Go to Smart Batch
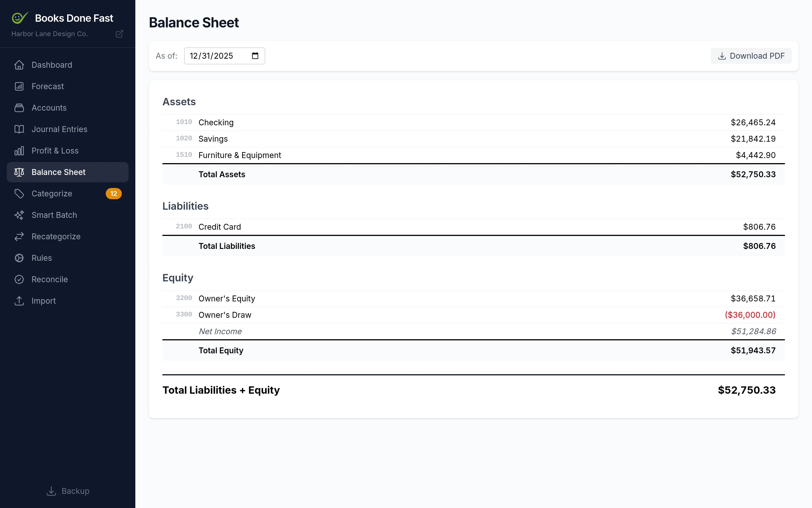This screenshot has width=812, height=508. tap(67, 215)
